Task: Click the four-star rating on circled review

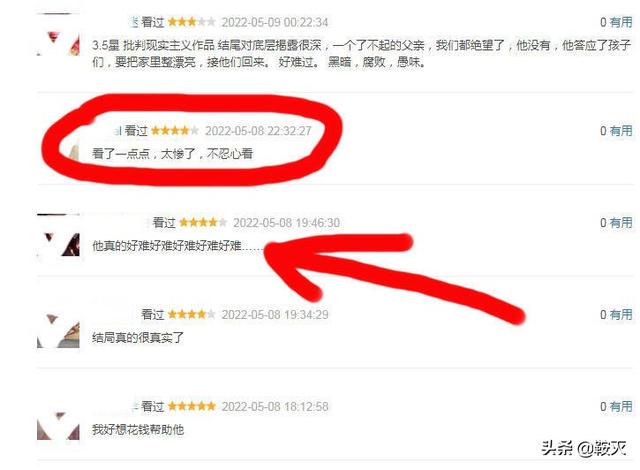Action: click(x=175, y=131)
